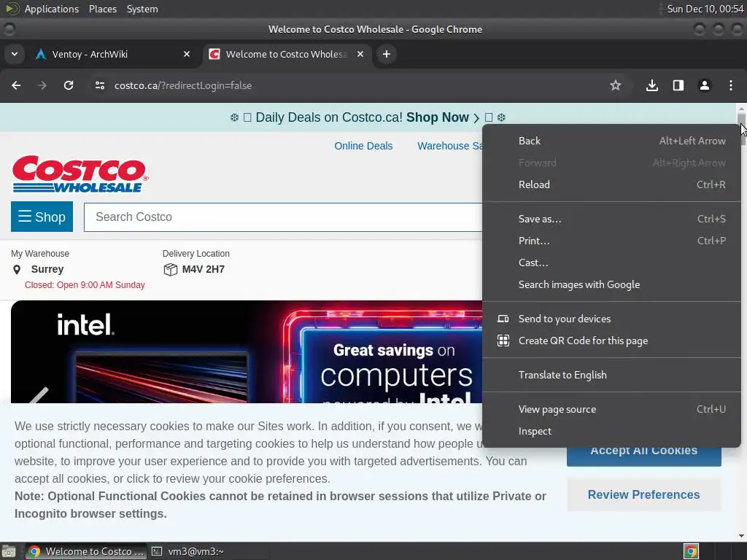Open Chrome three-dot menu
The height and width of the screenshot is (560, 747).
click(x=731, y=85)
